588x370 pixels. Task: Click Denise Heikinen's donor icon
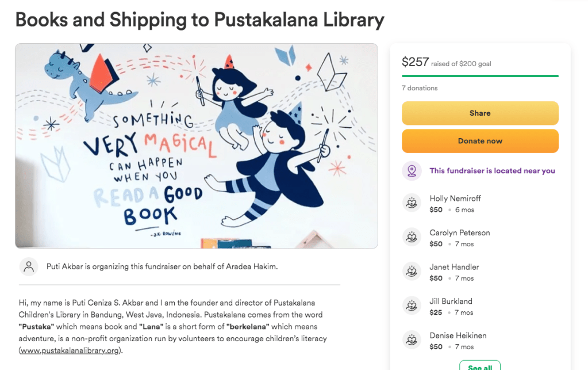(412, 340)
